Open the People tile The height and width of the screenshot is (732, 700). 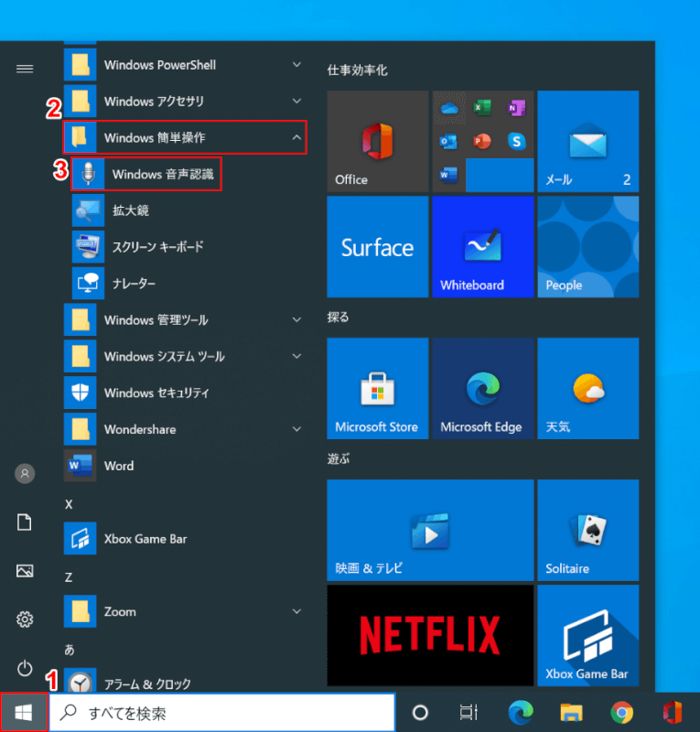click(x=588, y=246)
